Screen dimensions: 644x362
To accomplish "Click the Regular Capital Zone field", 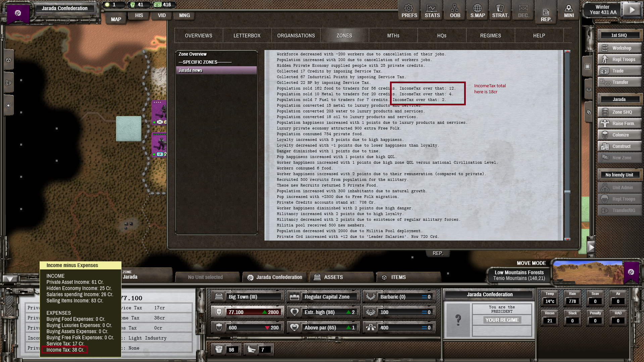I will [324, 297].
